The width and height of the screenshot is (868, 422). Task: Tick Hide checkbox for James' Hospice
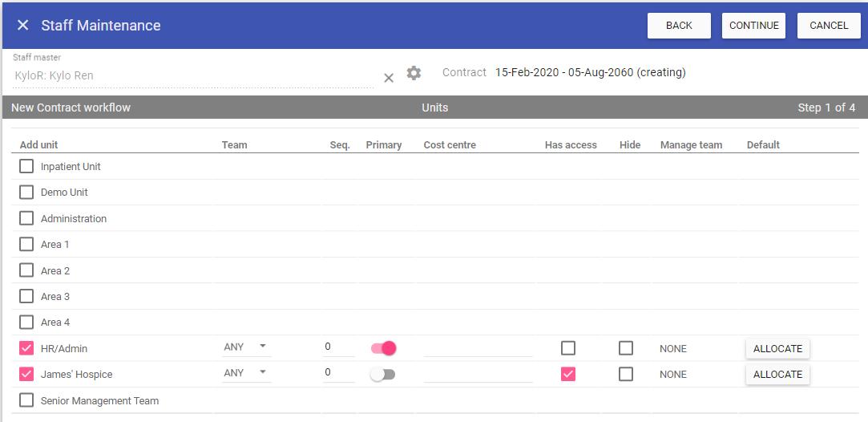click(x=626, y=374)
